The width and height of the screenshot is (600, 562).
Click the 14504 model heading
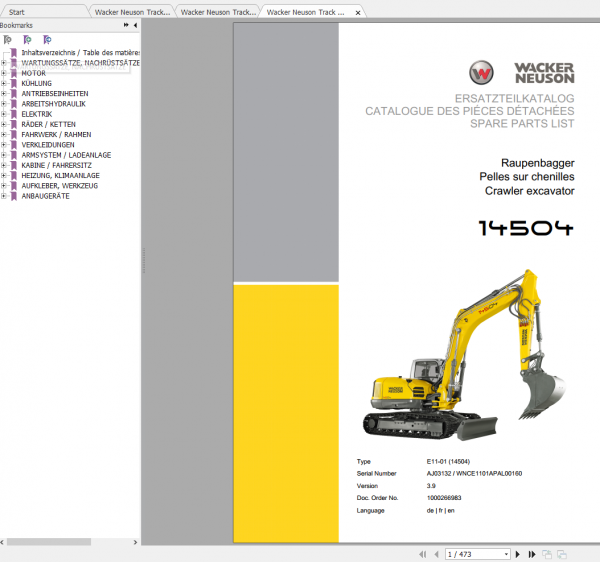coord(526,228)
